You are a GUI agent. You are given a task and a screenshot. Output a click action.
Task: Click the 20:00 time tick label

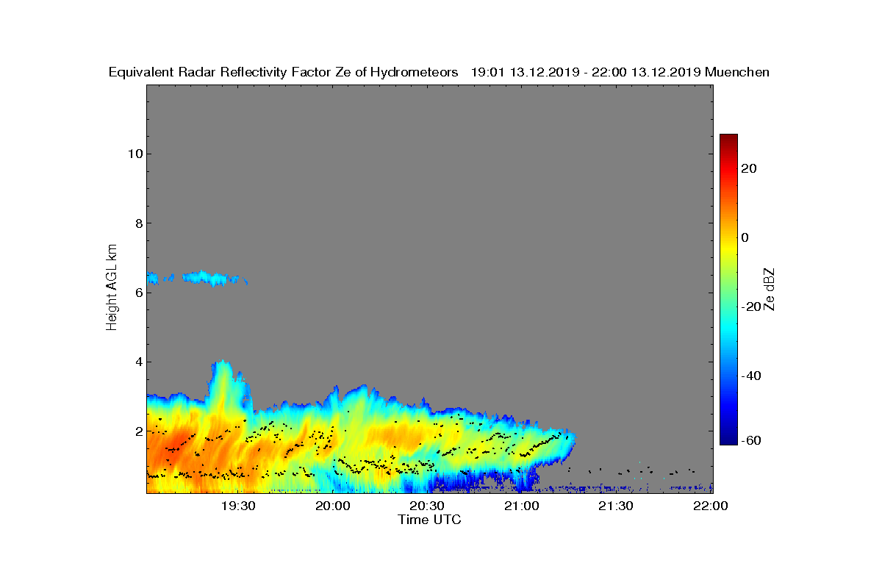[333, 506]
